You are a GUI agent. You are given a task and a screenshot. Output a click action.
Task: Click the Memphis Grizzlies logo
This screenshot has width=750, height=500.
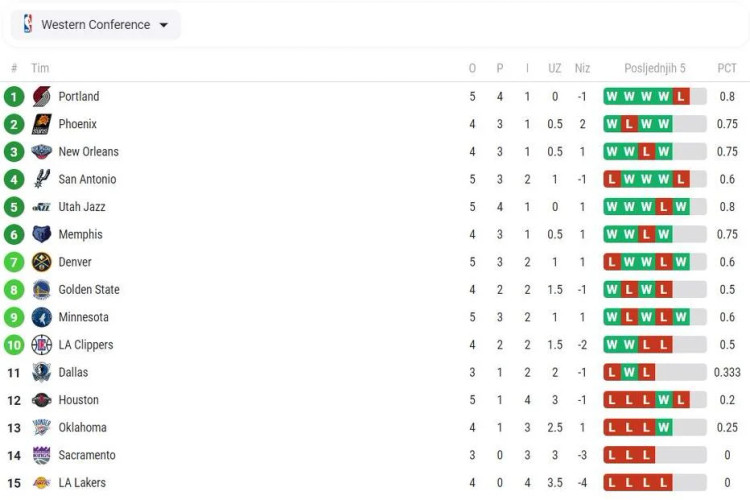(42, 234)
